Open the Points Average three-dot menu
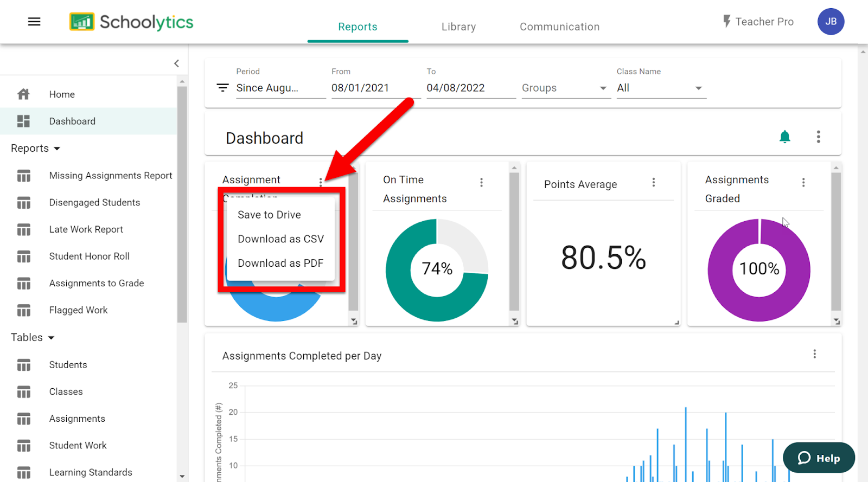Screen dimensions: 868x482 [x=654, y=183]
